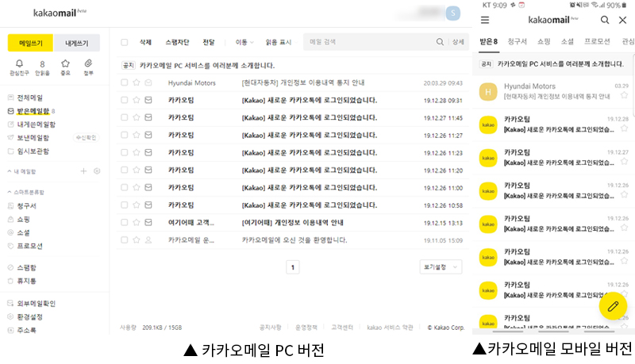This screenshot has width=635, height=364.
Task: Star the 19.12.26 11:20 카카오팀 mail
Action: tap(137, 170)
